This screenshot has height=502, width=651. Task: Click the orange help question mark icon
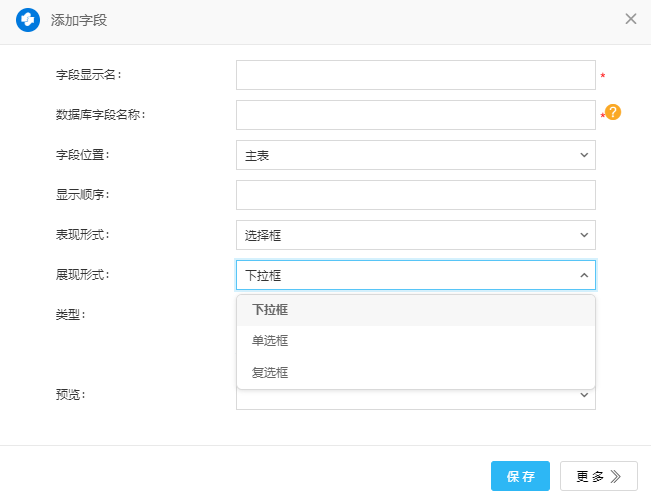pos(613,113)
